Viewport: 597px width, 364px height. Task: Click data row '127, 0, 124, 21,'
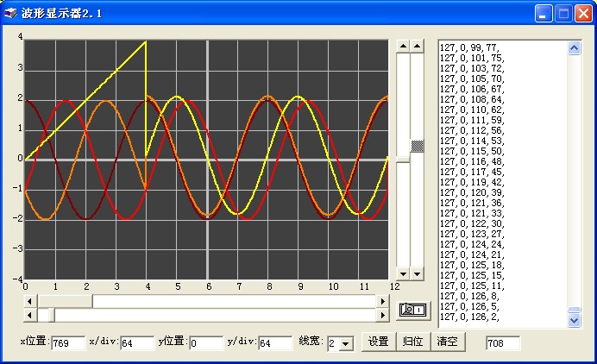tap(472, 254)
